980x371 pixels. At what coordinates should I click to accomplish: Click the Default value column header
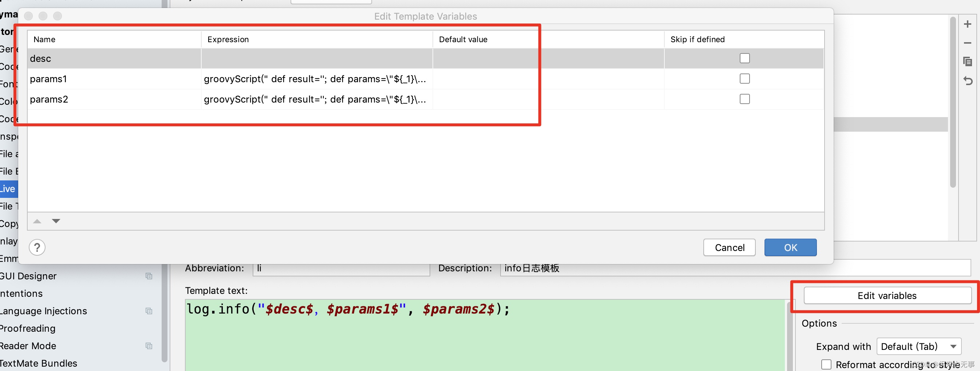tap(548, 39)
